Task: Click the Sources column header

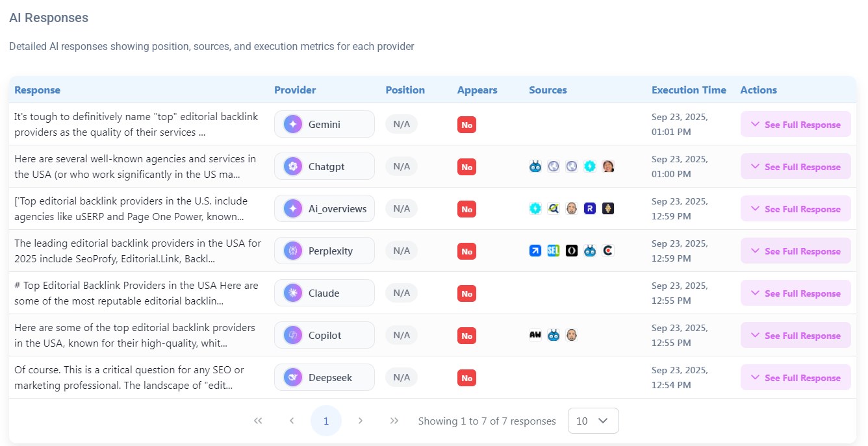Action: (548, 90)
